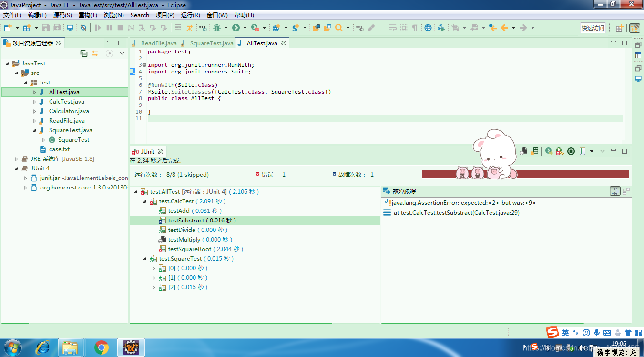
Task: Click the Save toolbar icon
Action: click(x=46, y=28)
